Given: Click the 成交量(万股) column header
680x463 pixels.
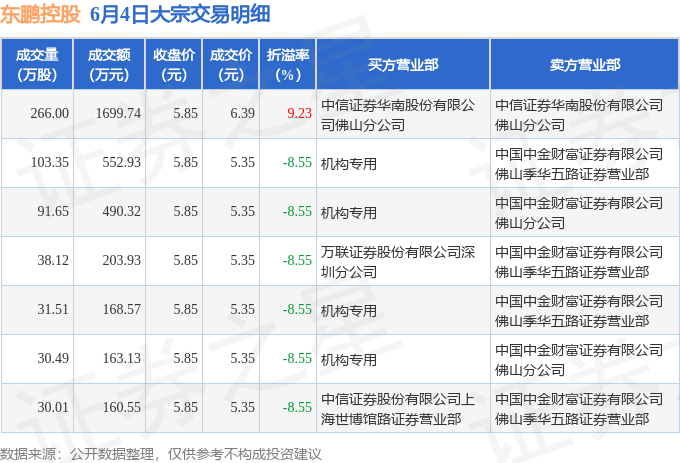Looking at the screenshot, I should pyautogui.click(x=37, y=65).
